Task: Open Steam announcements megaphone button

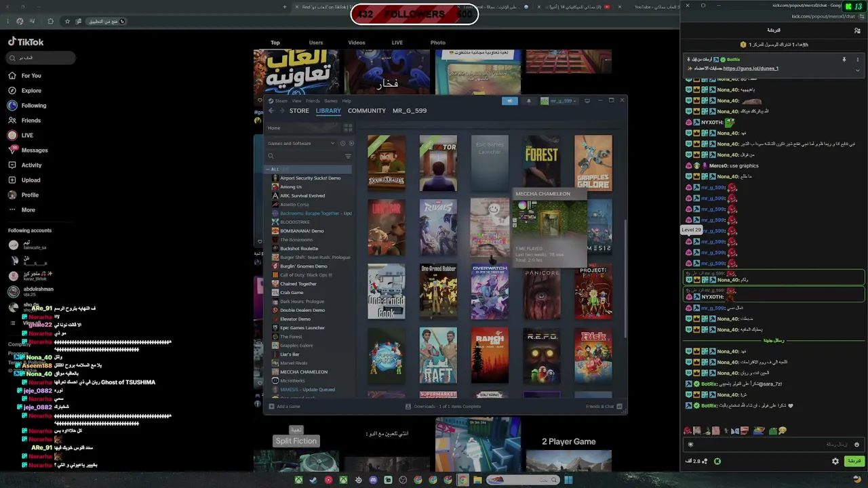Action: (510, 101)
